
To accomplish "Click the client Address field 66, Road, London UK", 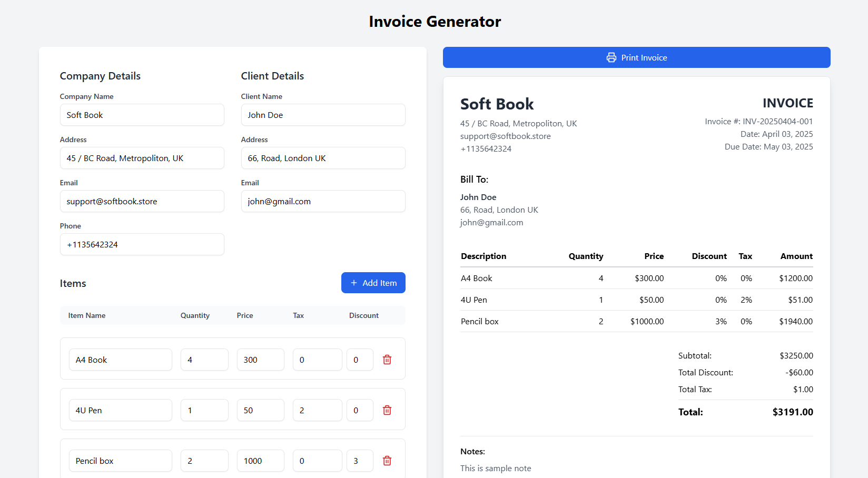I will click(x=323, y=158).
